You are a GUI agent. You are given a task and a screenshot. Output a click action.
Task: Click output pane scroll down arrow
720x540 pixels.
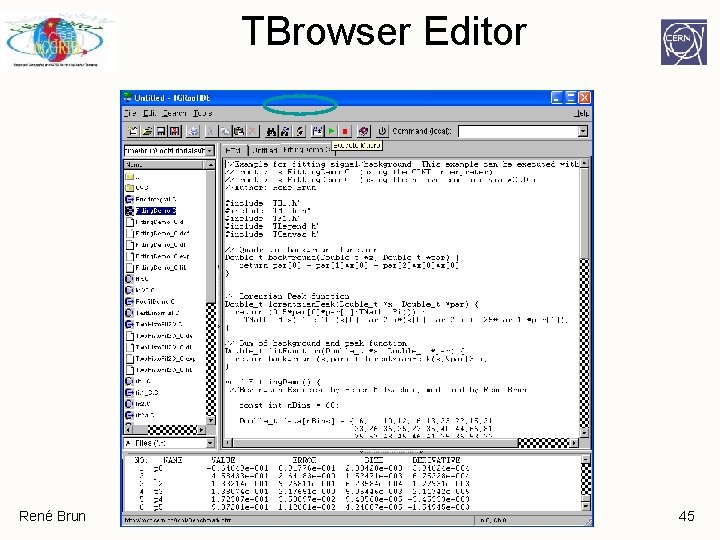pos(586,506)
